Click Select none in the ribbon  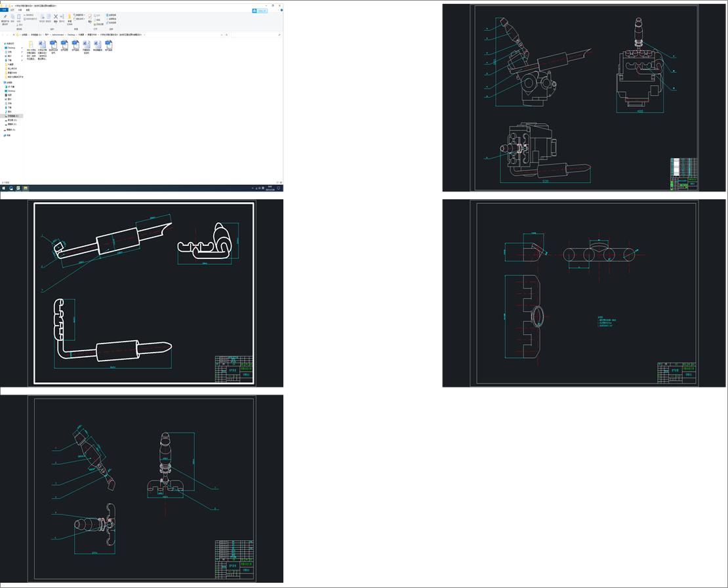[111, 18]
